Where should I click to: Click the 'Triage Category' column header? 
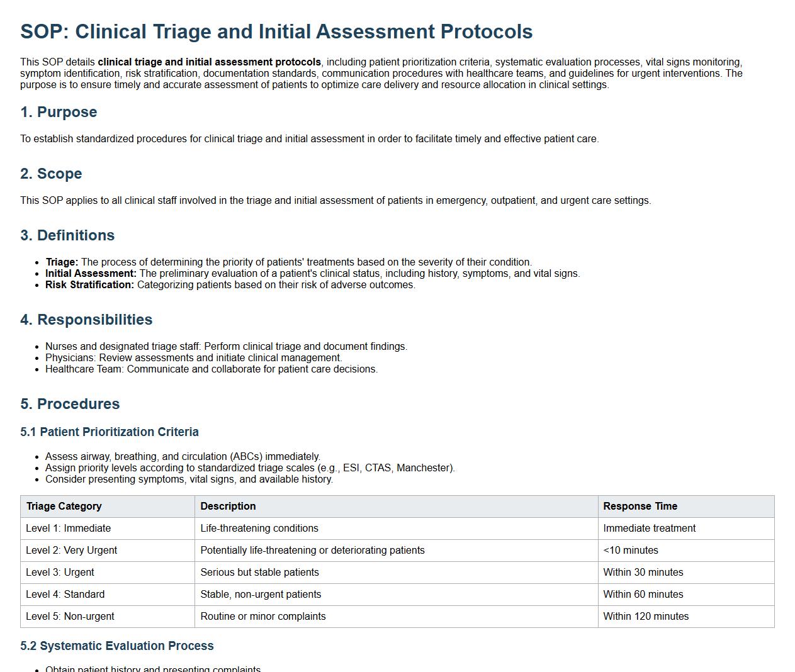(64, 506)
